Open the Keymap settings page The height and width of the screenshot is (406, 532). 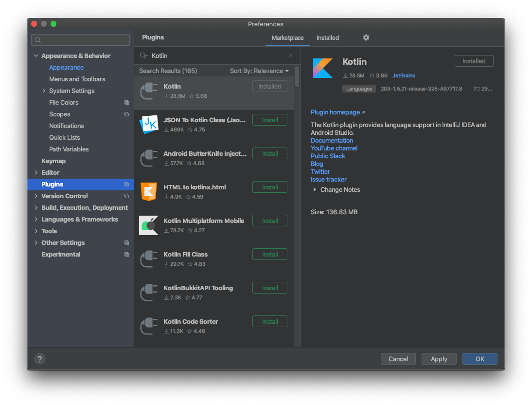point(53,161)
